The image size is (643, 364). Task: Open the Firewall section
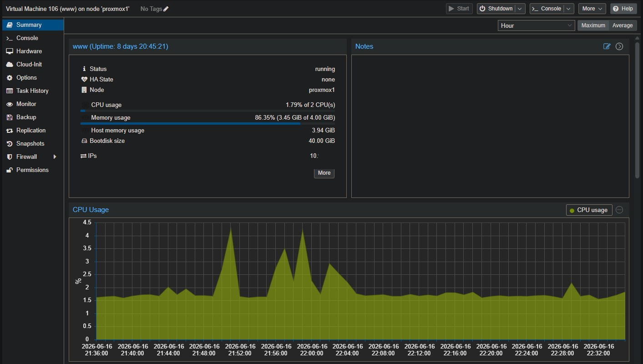pyautogui.click(x=33, y=157)
